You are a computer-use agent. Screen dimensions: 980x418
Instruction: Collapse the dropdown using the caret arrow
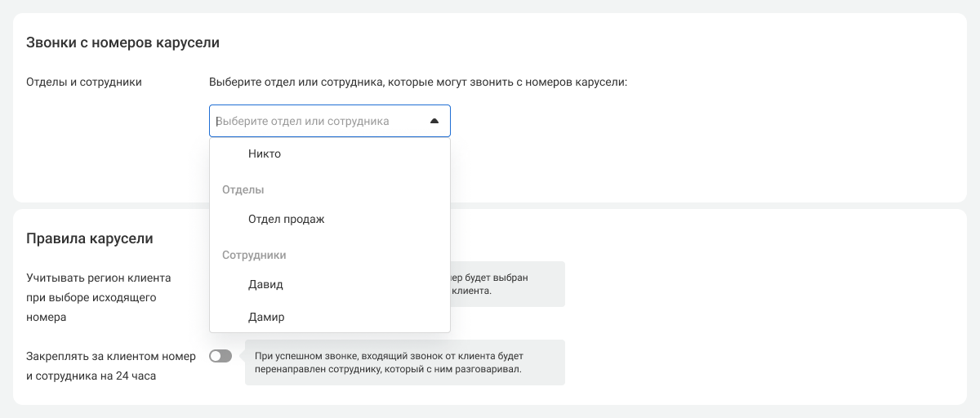pos(434,121)
